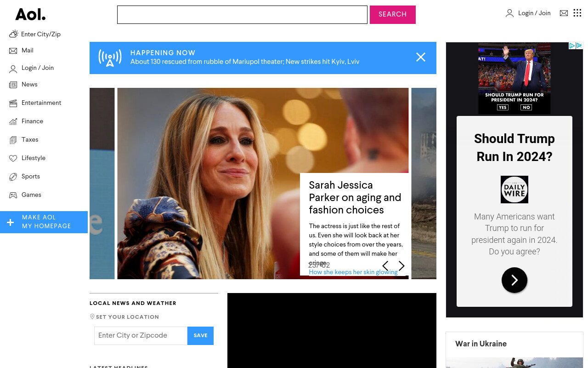This screenshot has height=368, width=588.
Task: Click the Lifestyle heart icon
Action: coord(13,158)
